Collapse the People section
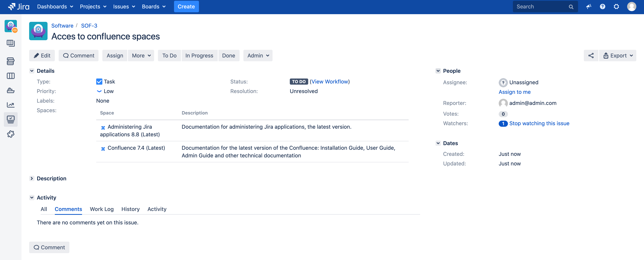Screen dimensions: 644x260 click(438, 71)
